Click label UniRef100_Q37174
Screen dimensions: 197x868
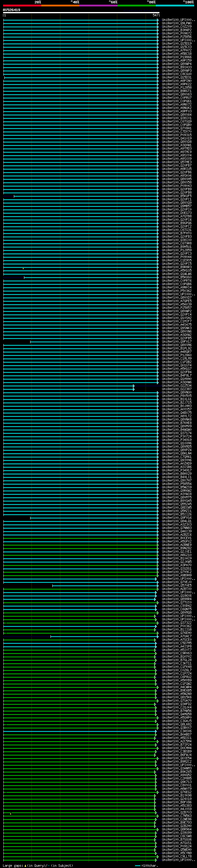176,433
